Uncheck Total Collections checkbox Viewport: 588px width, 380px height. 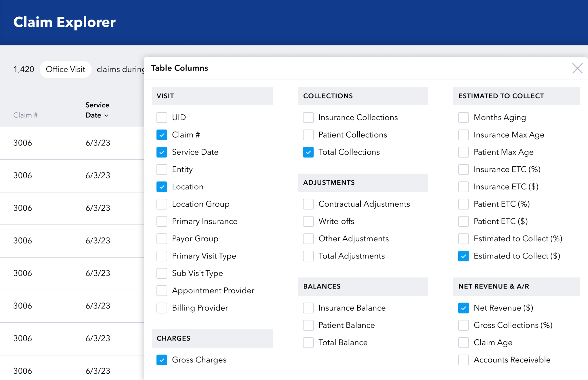pyautogui.click(x=308, y=152)
